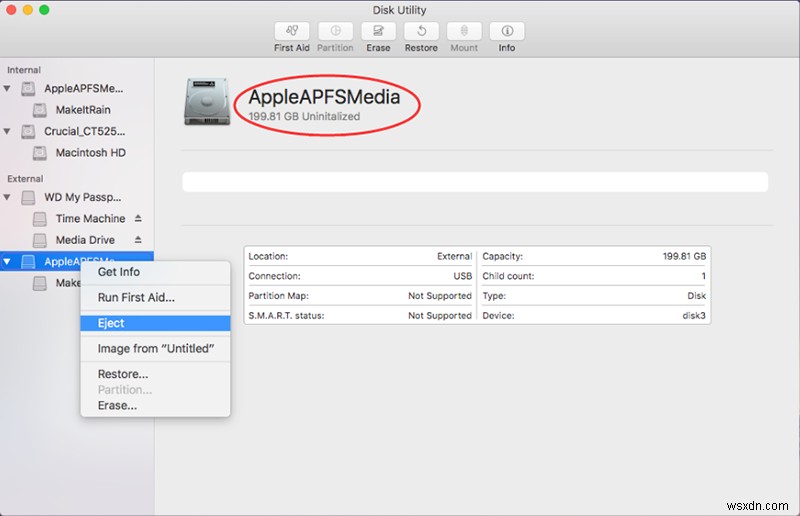This screenshot has height=516, width=800.
Task: Choose Image from "Untitled" menu entry
Action: 155,349
